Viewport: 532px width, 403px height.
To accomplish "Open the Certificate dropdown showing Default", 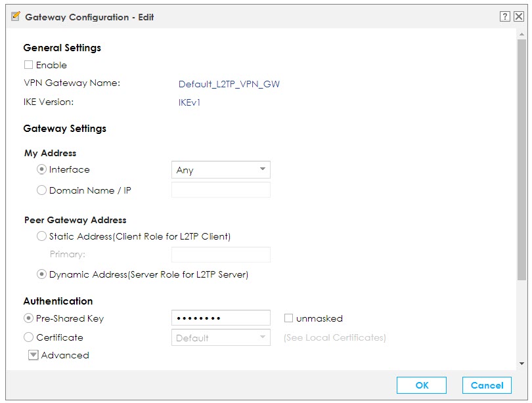I will coord(221,338).
